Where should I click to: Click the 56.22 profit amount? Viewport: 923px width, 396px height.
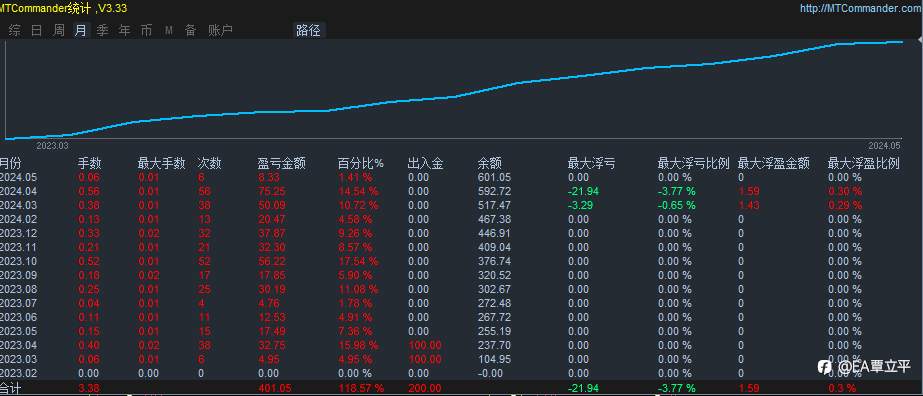271,261
